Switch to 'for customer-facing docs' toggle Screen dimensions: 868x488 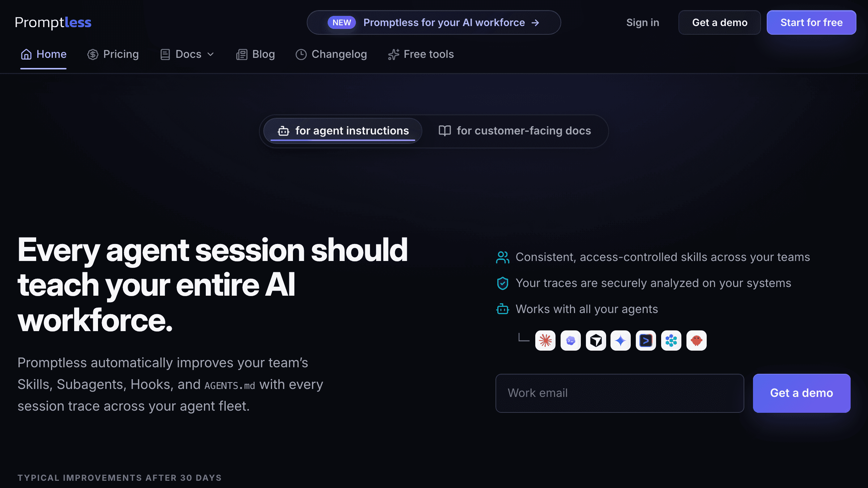(x=515, y=131)
